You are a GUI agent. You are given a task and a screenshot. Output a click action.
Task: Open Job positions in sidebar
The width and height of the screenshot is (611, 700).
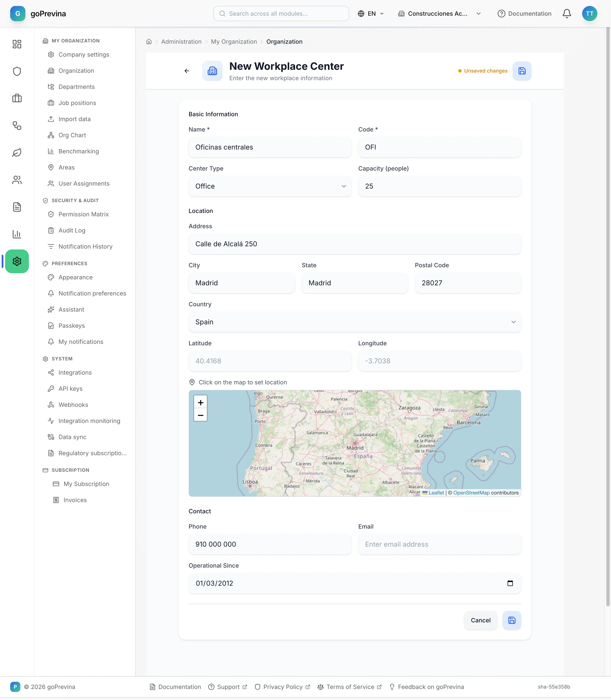77,103
